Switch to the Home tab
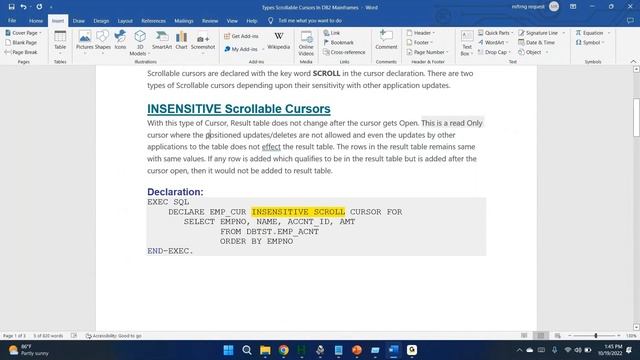 (x=36, y=20)
